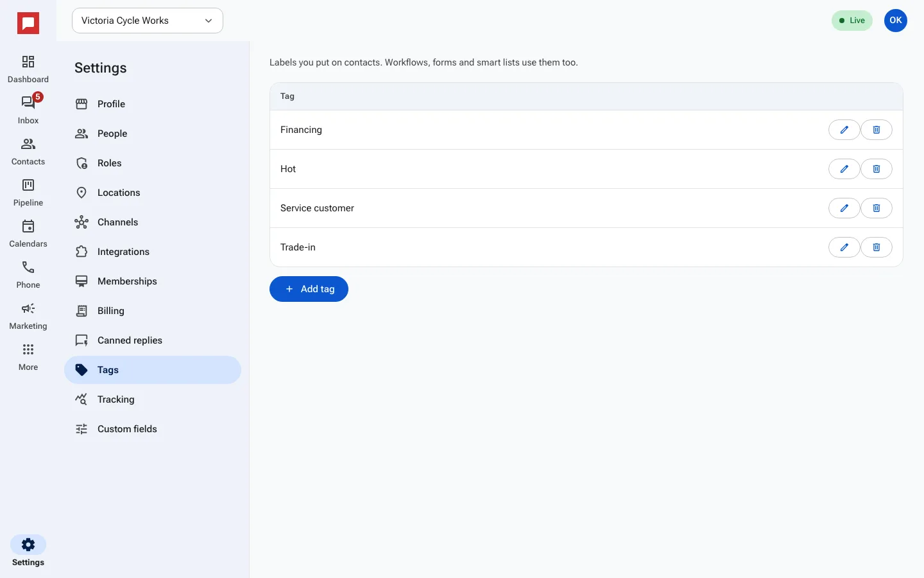Open the Phone section
The image size is (924, 578).
click(x=28, y=274)
